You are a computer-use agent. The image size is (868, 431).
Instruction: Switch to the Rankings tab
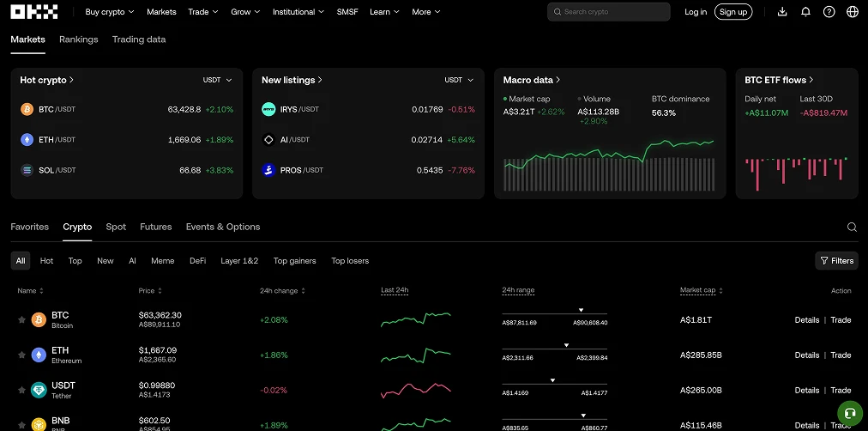pos(79,39)
